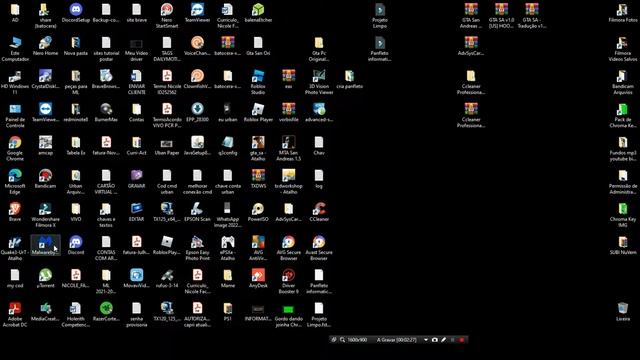Select the PowerISO desktop icon
The height and width of the screenshot is (360, 640).
[x=258, y=212]
